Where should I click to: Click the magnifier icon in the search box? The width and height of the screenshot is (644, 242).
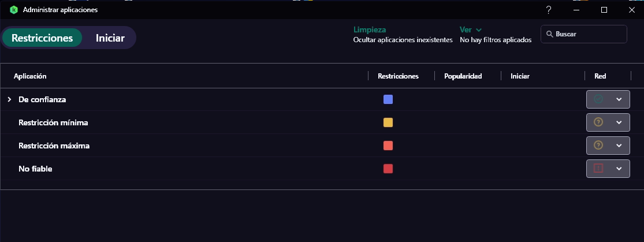[x=549, y=34]
